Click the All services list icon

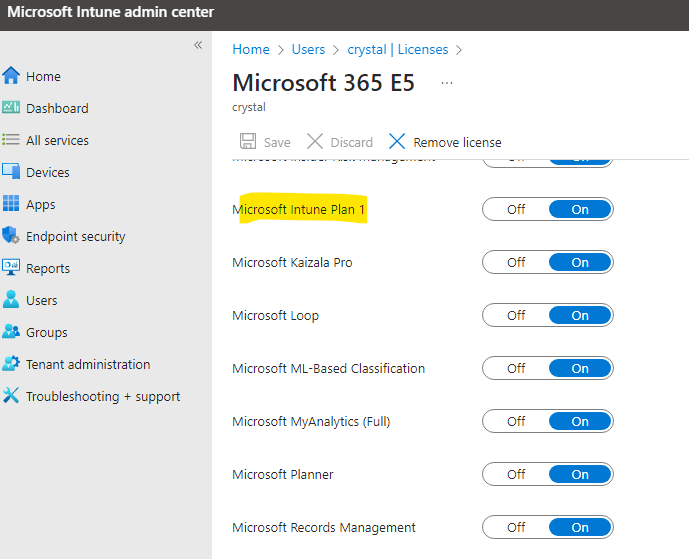[11, 140]
